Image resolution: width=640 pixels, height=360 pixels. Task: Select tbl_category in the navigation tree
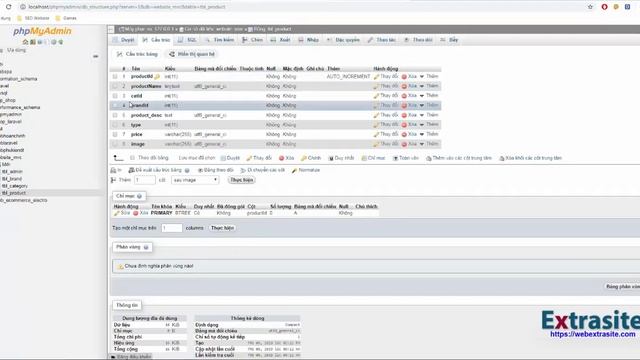click(x=15, y=186)
